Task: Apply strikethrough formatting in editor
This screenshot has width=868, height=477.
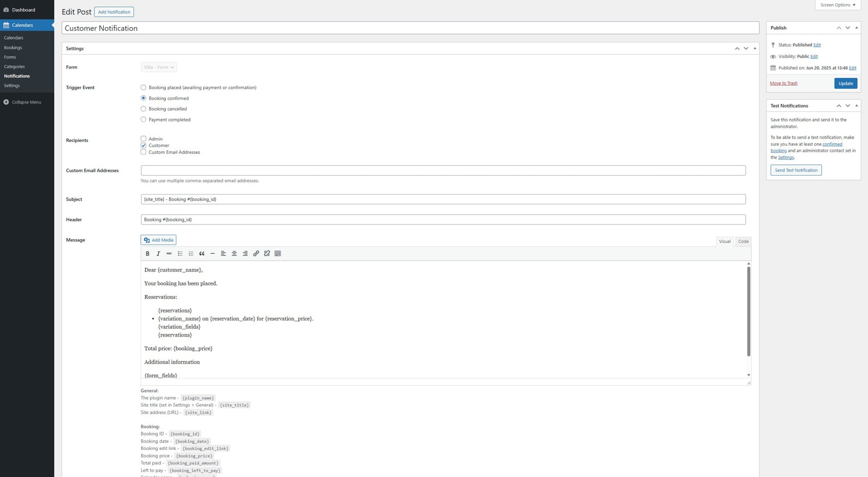Action: (169, 254)
